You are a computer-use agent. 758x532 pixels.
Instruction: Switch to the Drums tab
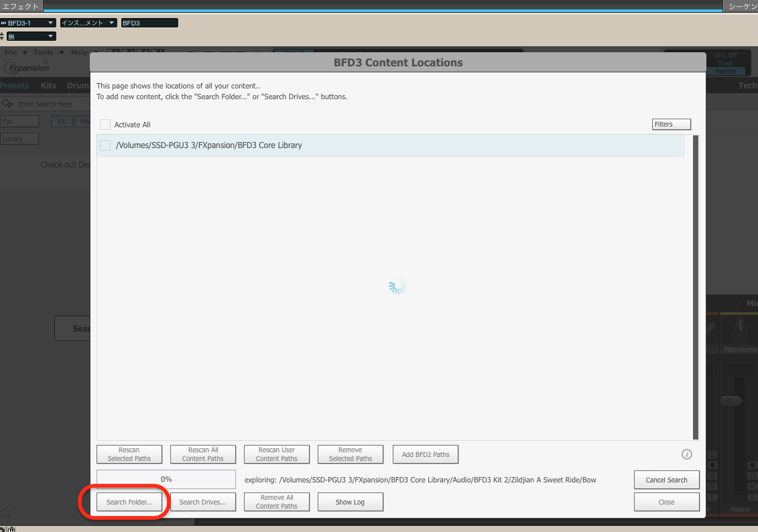[78, 86]
